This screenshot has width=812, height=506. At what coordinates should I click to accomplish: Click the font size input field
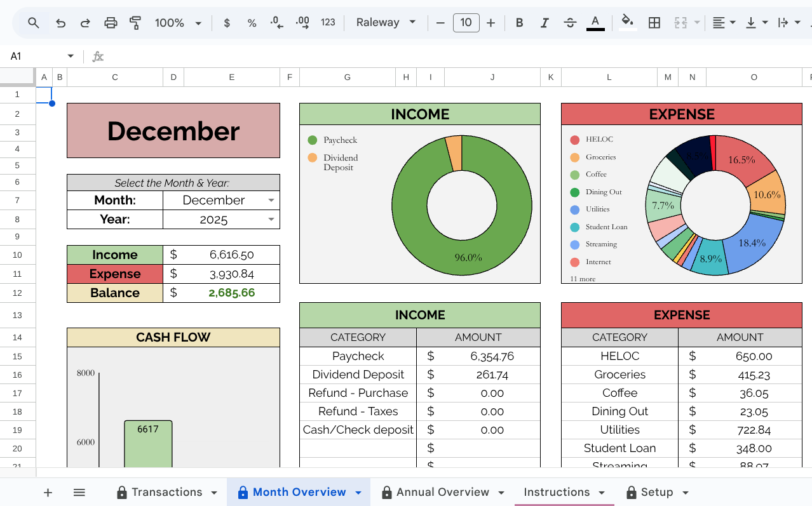(x=466, y=23)
